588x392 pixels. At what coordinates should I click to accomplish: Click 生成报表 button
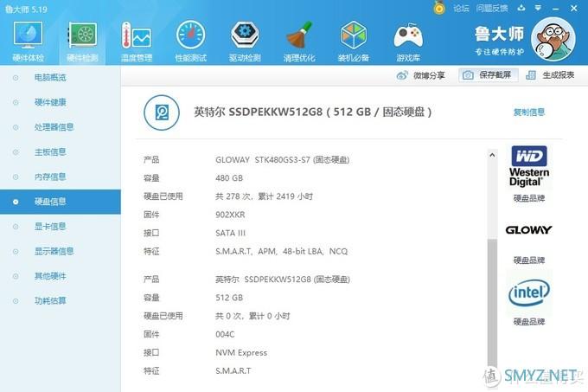(551, 75)
